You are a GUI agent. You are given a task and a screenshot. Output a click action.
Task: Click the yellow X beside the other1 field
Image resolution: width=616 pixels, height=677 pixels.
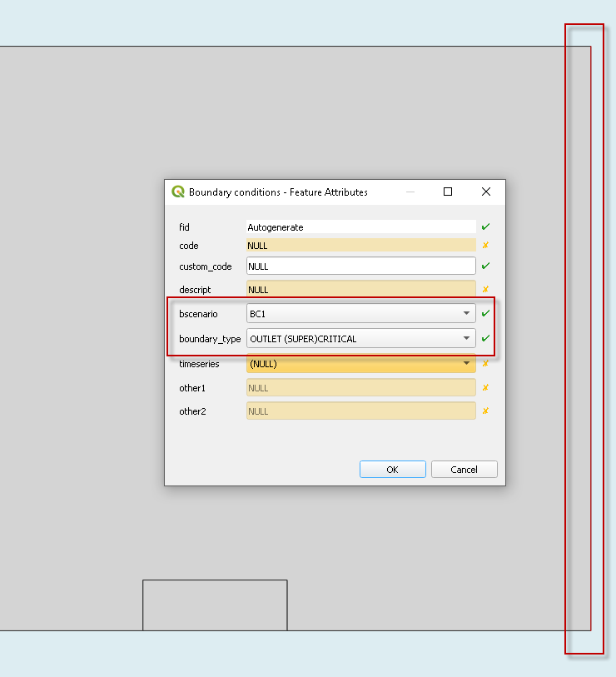pos(485,388)
